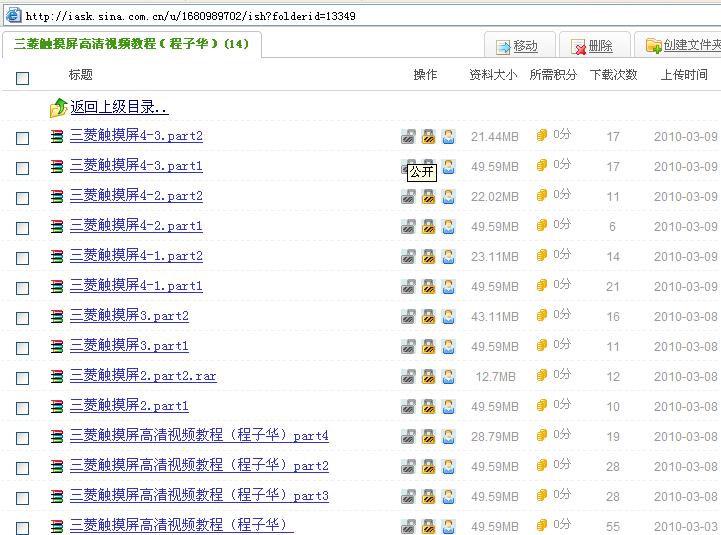Select the checkbox next to 三菱触摸屏2.part1
This screenshot has width=721, height=535.
22,408
